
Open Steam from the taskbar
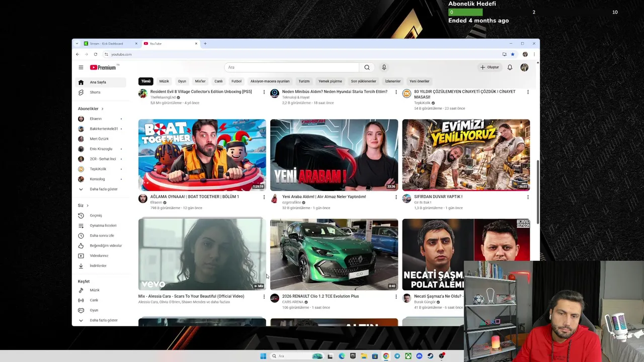tap(430, 356)
